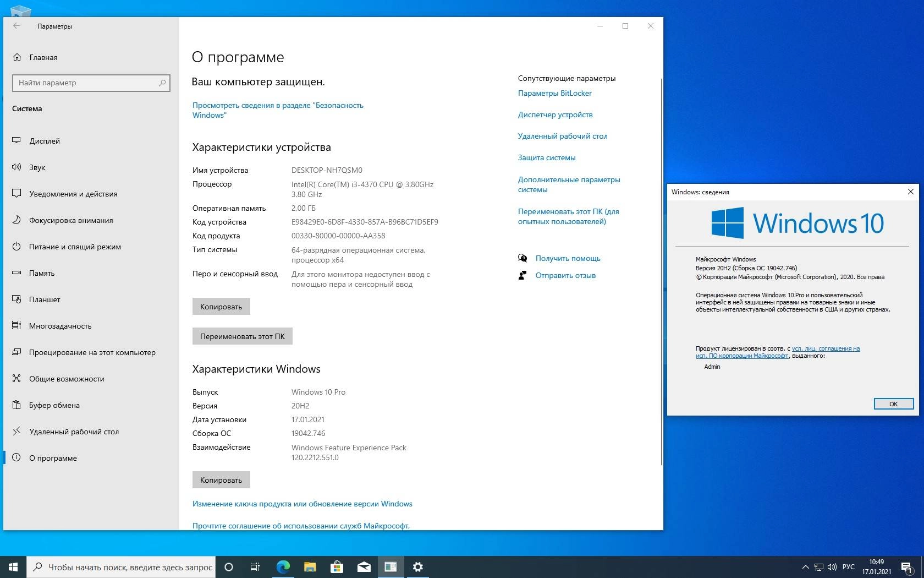This screenshot has height=578, width=924.
Task: Minimize the Параметры window
Action: click(x=600, y=26)
